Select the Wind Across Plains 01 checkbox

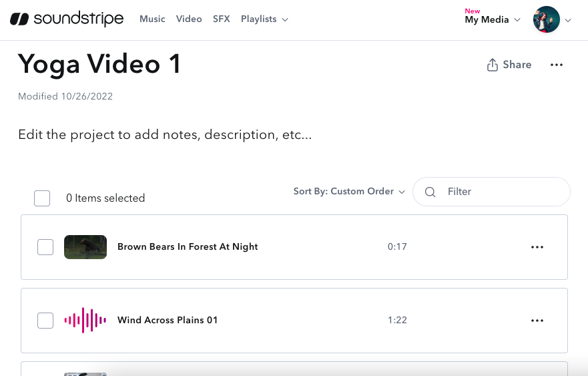(45, 321)
